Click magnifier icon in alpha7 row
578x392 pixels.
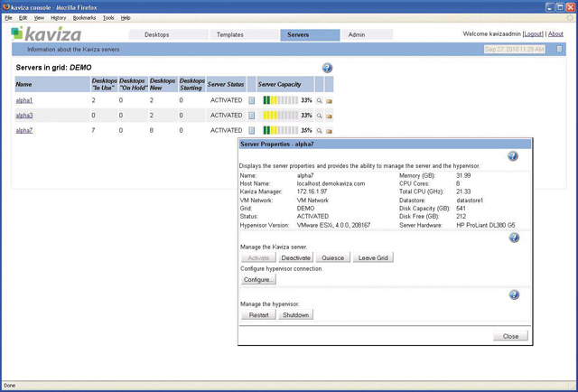point(319,131)
